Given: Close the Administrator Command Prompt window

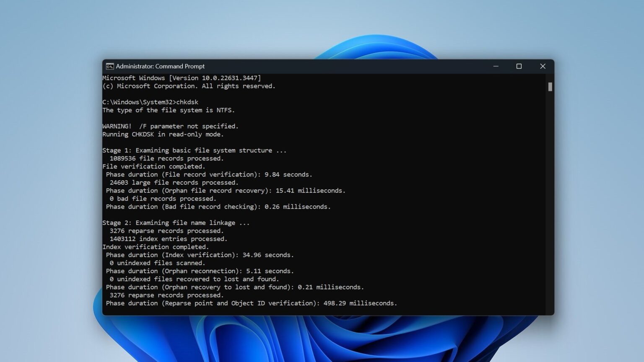Looking at the screenshot, I should (543, 66).
